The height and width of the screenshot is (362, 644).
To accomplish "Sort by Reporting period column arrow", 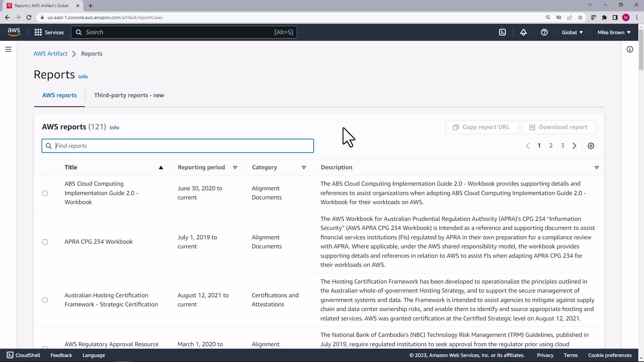I will [235, 167].
